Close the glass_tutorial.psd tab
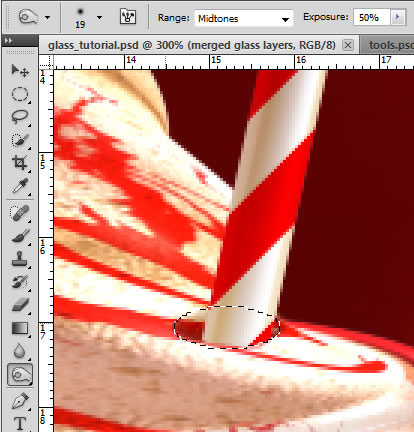This screenshot has height=432, width=414. point(348,45)
